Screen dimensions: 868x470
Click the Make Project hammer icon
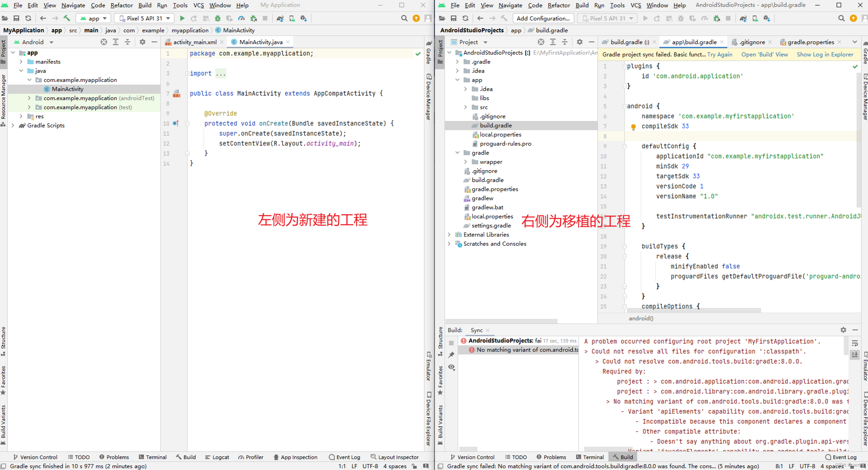click(x=67, y=18)
